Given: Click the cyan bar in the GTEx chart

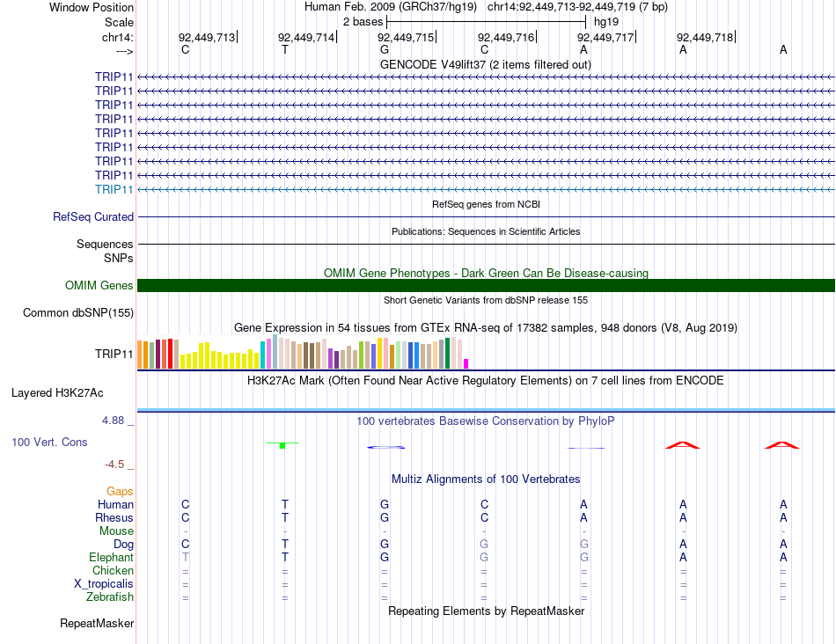Looking at the screenshot, I should pos(263,355).
